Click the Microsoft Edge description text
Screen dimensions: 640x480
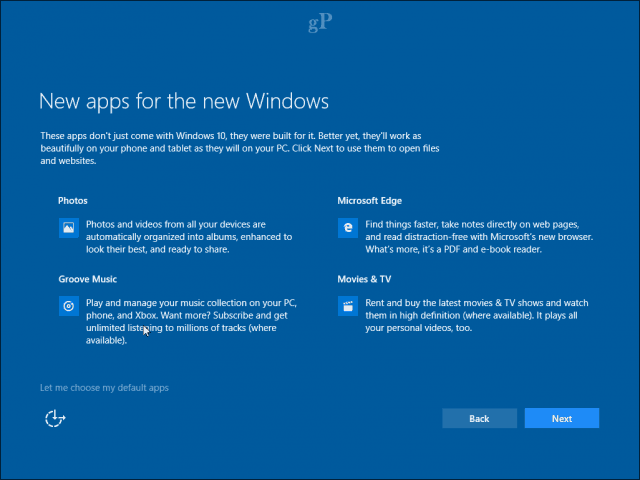[479, 237]
